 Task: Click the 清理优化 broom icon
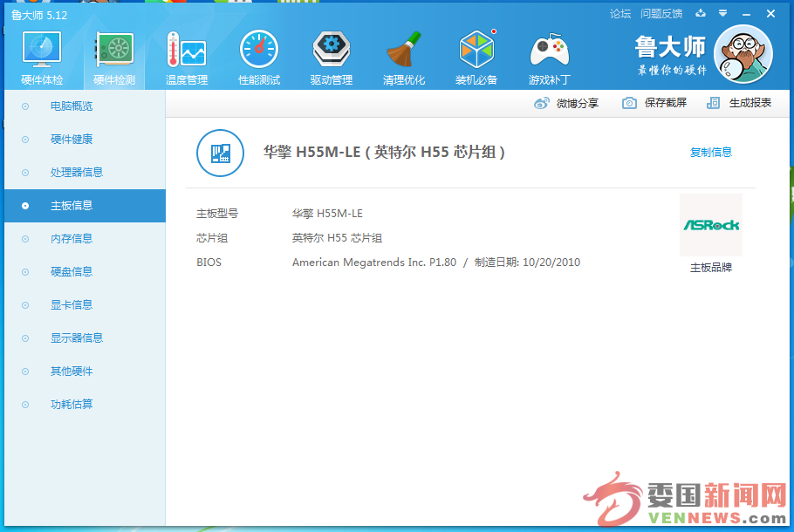pyautogui.click(x=404, y=50)
